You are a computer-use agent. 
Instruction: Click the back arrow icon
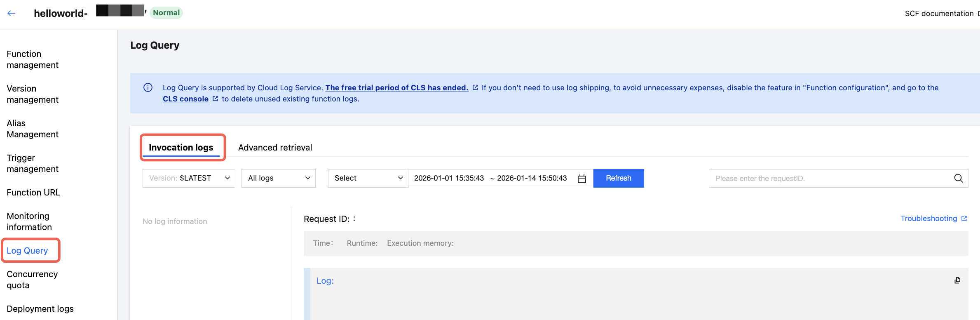click(x=12, y=13)
